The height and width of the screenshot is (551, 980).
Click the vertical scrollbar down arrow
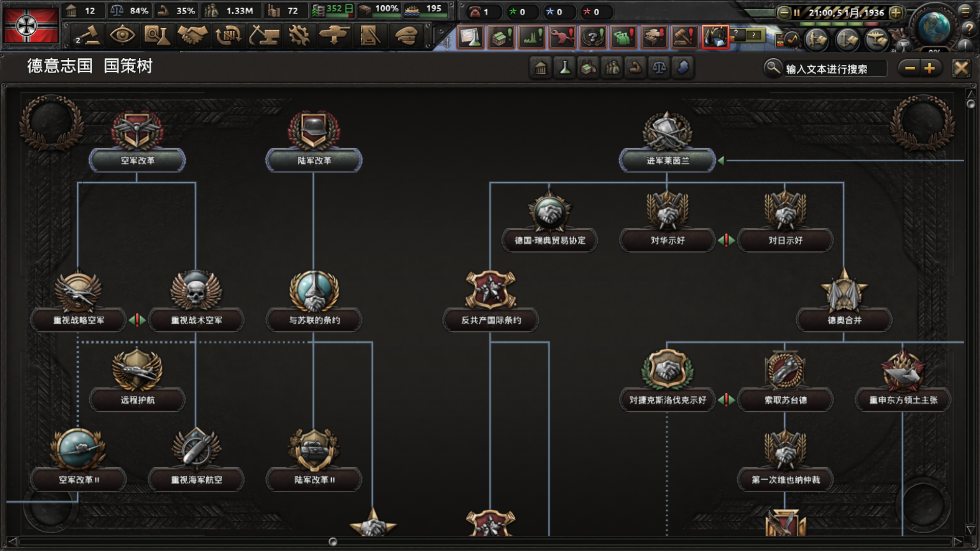tap(971, 531)
